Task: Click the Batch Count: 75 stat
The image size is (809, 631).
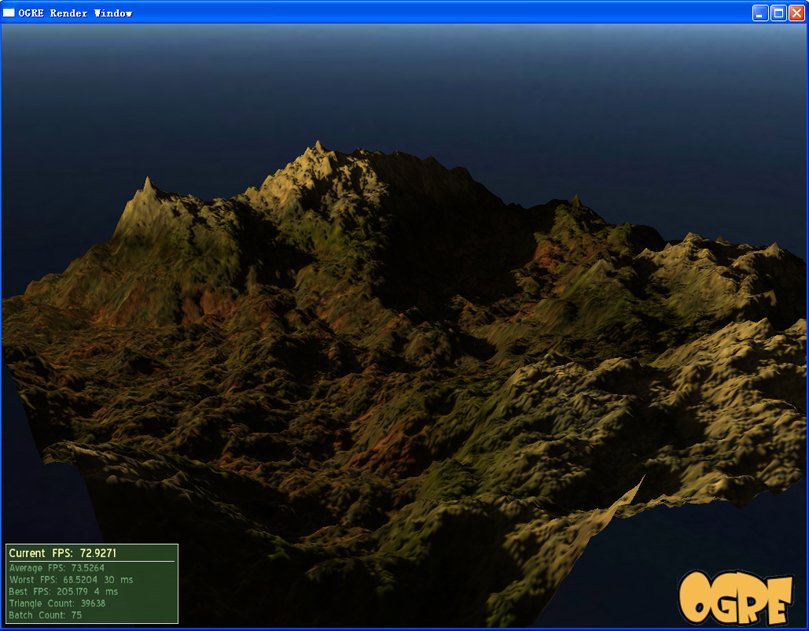Action: pos(45,616)
